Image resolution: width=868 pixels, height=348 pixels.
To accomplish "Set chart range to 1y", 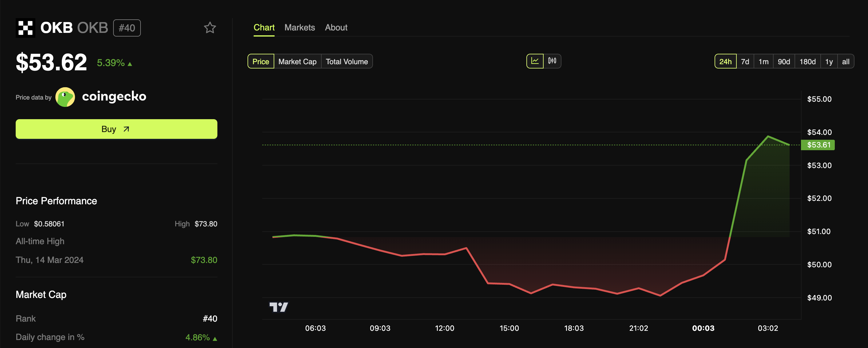I will tap(829, 62).
